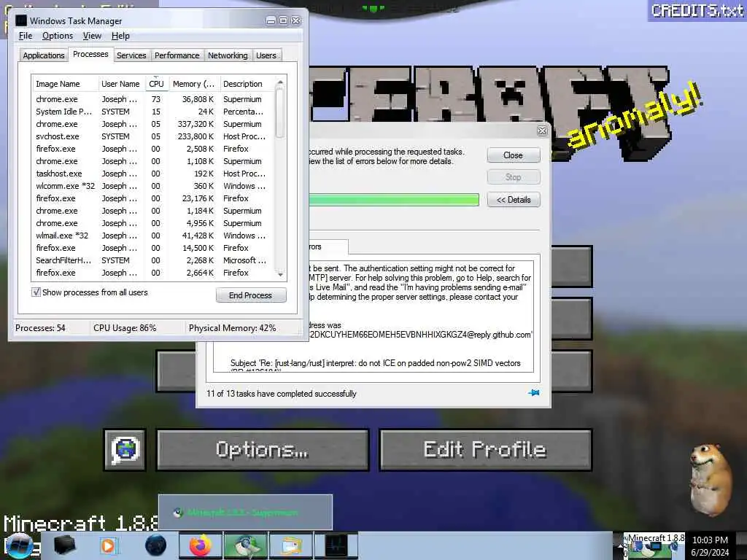Select the svchost.exe process row
This screenshot has width=747, height=560.
coord(153,136)
